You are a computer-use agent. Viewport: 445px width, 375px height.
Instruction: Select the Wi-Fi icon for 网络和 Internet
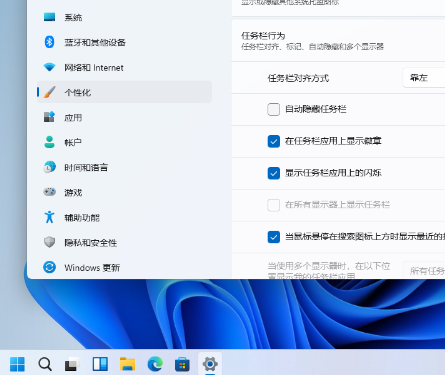click(49, 67)
